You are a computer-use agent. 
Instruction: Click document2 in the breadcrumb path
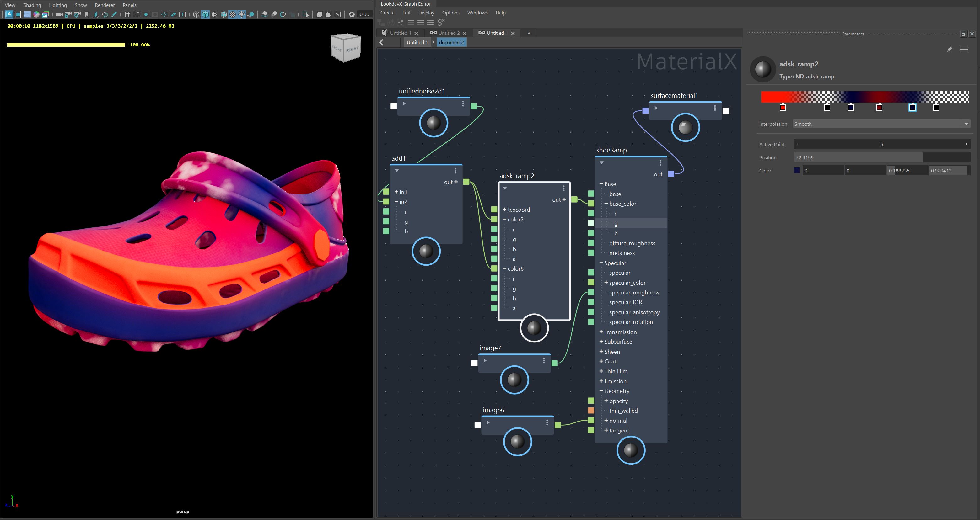pyautogui.click(x=451, y=43)
